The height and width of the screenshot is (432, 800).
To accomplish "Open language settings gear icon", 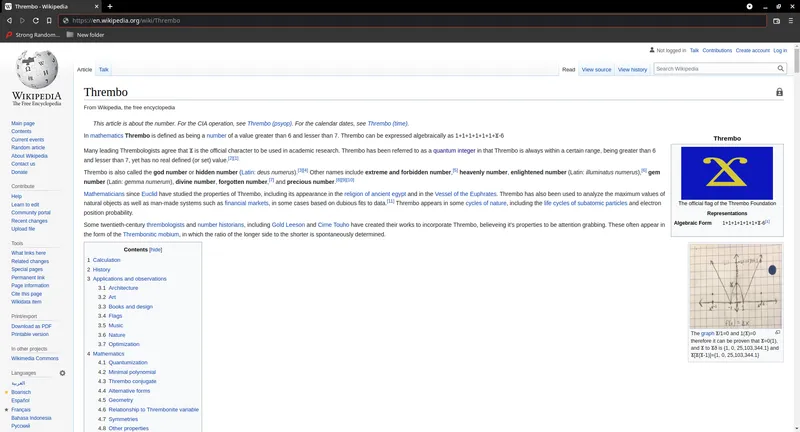I will click(x=62, y=373).
